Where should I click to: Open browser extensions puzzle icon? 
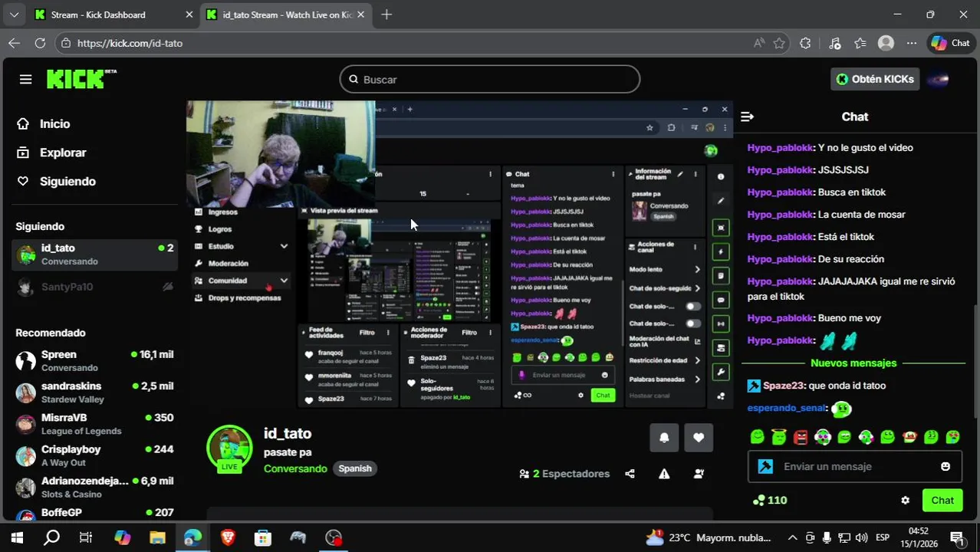(805, 43)
